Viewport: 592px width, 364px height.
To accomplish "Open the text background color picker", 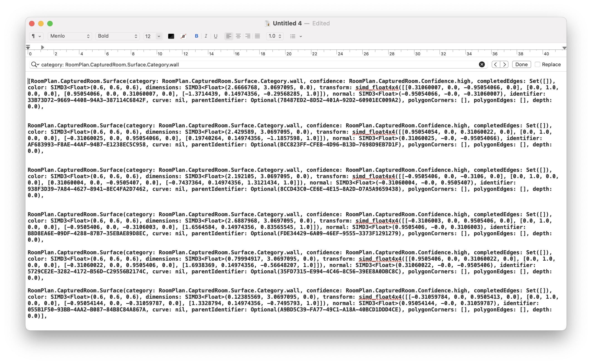I will pyautogui.click(x=183, y=36).
